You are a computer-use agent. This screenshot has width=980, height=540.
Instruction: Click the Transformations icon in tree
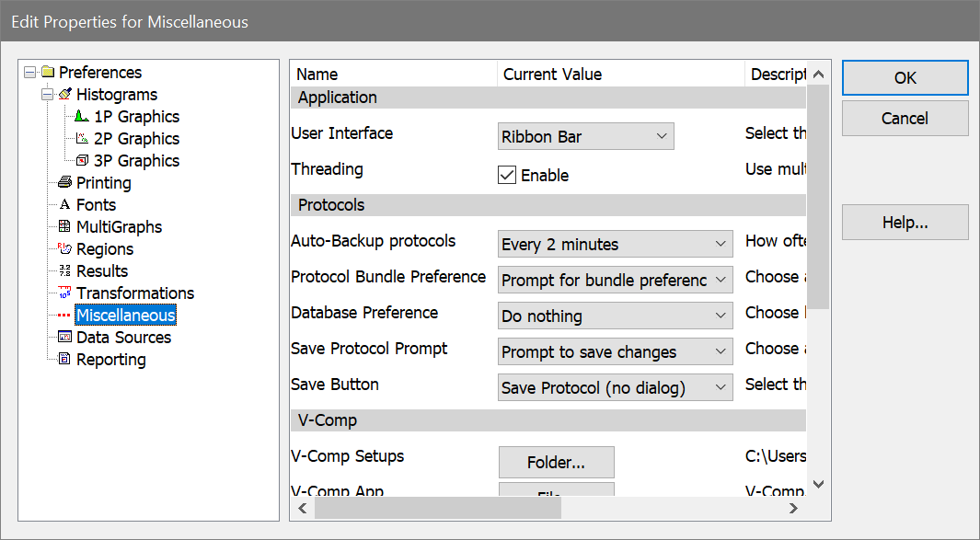click(64, 293)
